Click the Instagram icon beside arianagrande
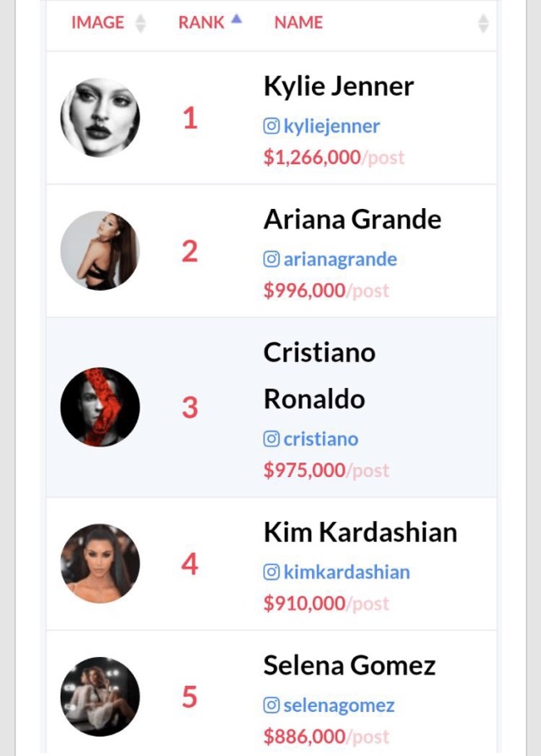Image resolution: width=541 pixels, height=756 pixels. [x=271, y=260]
